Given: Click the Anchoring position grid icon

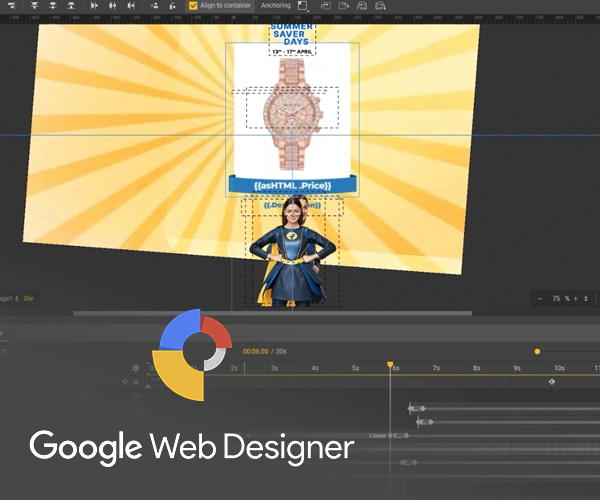Looking at the screenshot, I should coord(302,6).
